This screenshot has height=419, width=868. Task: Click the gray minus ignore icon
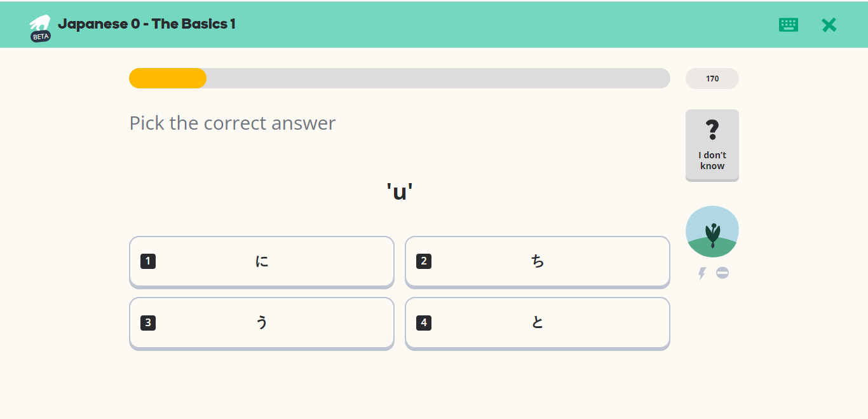[722, 273]
